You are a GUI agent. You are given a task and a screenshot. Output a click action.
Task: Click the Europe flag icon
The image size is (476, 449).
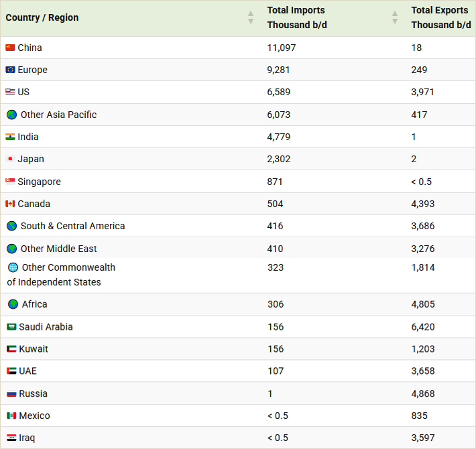tap(10, 70)
